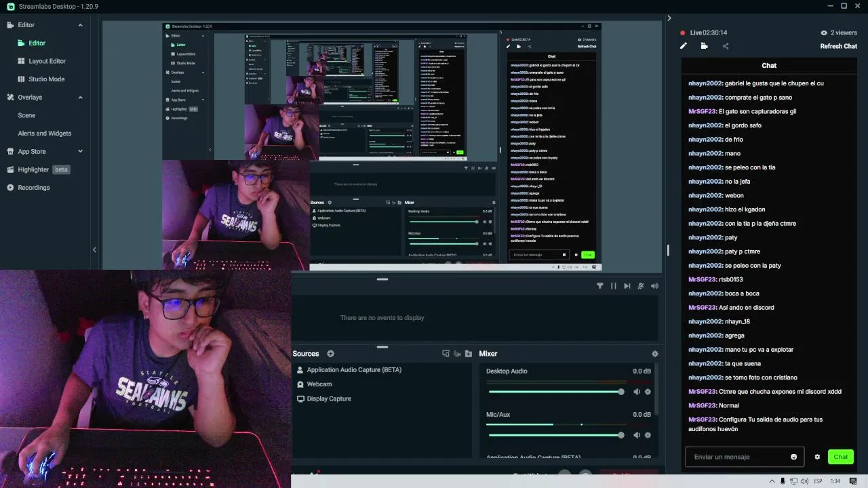Click the resize handle above events panel
The width and height of the screenshot is (868, 488).
(382, 279)
